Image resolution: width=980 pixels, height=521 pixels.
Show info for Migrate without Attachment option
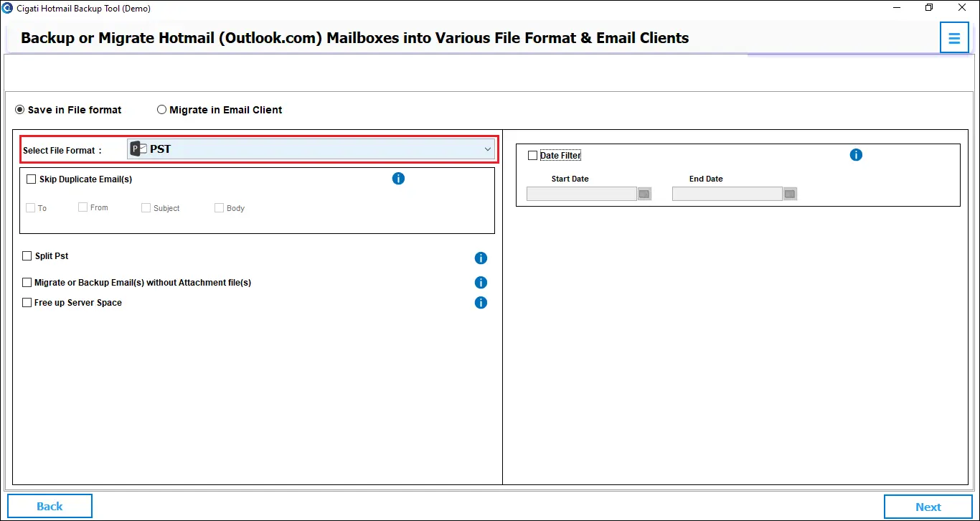(x=481, y=283)
